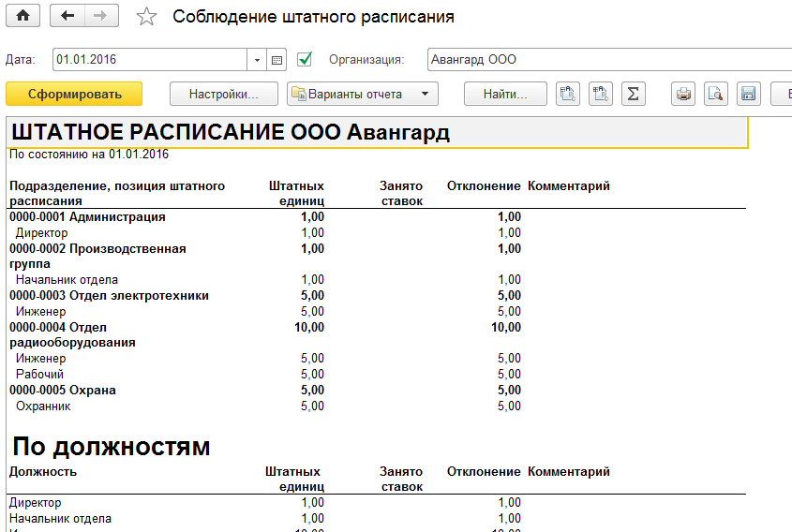Click the Найти... button
792x532 pixels.
(505, 94)
